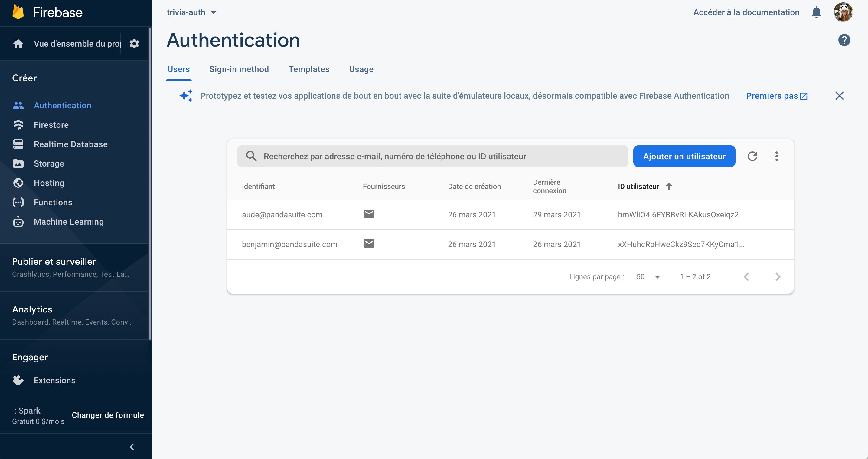Viewport: 868px width, 459px height.
Task: Open the Templates tab
Action: tap(309, 69)
